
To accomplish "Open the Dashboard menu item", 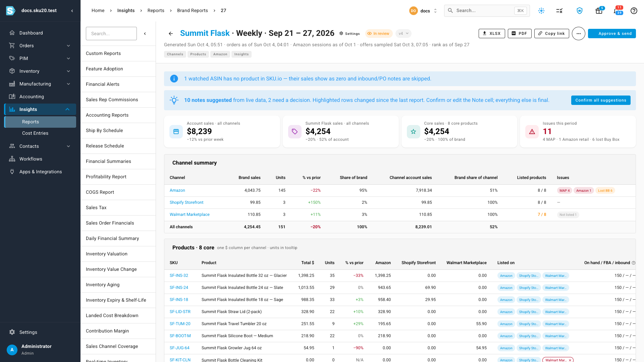I will tap(40, 33).
